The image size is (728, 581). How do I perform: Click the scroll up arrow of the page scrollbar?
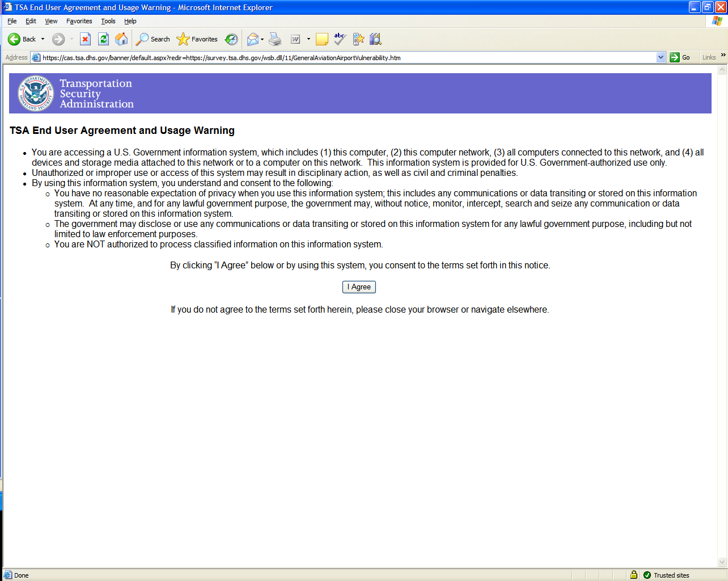point(722,70)
